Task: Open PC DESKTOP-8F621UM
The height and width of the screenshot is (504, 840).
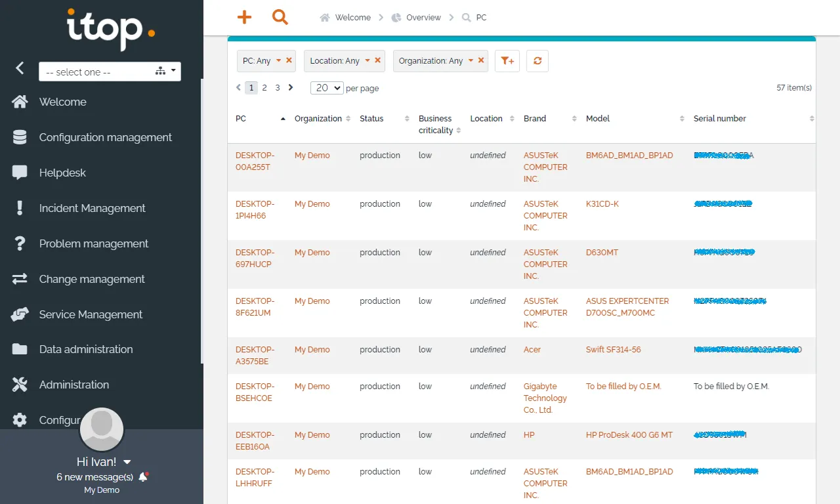Action: pos(255,307)
